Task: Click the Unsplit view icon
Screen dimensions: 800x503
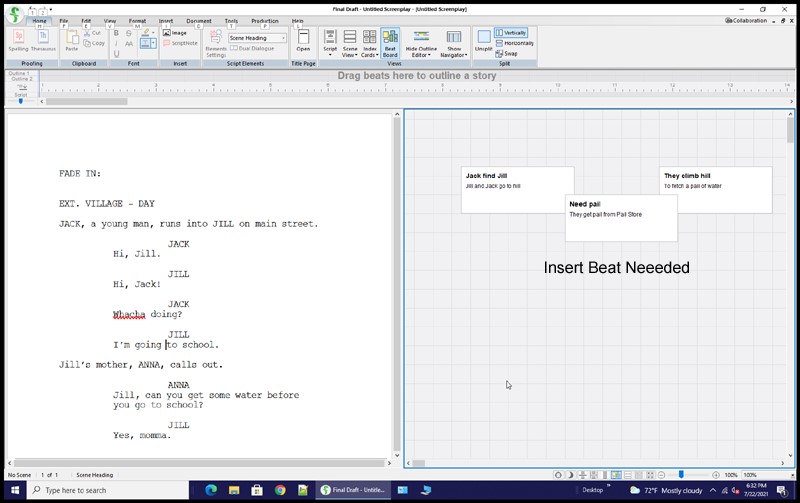Action: (483, 41)
